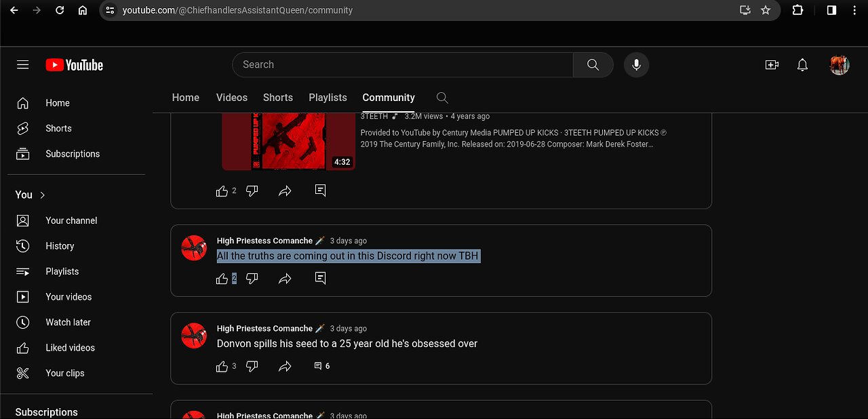Switch to the channel Playlists tab
Screen dimensions: 868x419
click(328, 98)
